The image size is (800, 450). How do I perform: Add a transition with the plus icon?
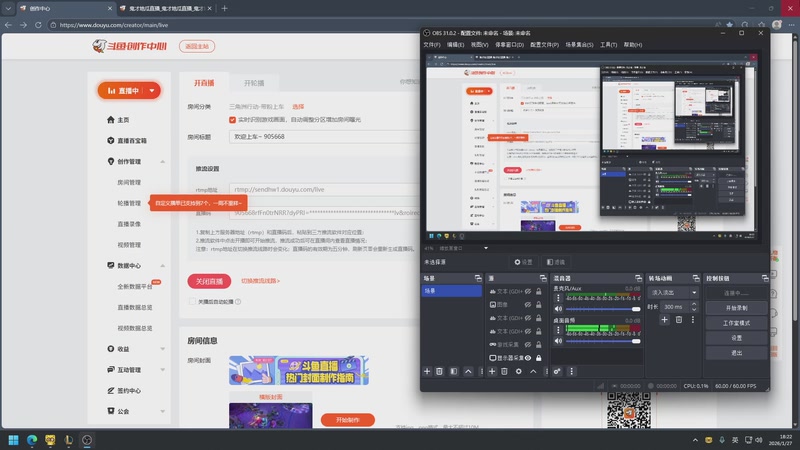664,320
